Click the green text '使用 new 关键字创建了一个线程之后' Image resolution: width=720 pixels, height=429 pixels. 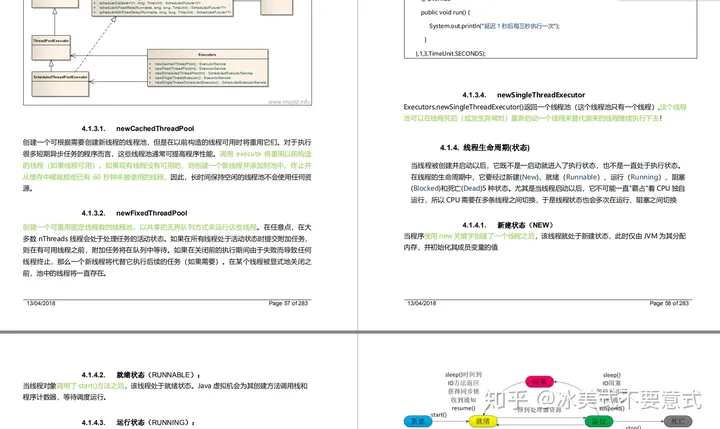tap(479, 236)
